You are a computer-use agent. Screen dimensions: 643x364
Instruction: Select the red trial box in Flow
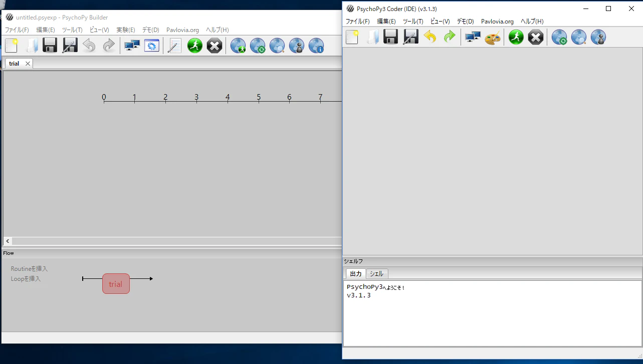pos(116,284)
